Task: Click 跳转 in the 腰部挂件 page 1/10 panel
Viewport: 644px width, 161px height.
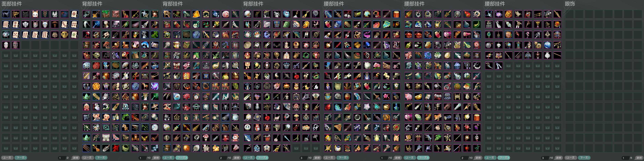Action: 398,158
